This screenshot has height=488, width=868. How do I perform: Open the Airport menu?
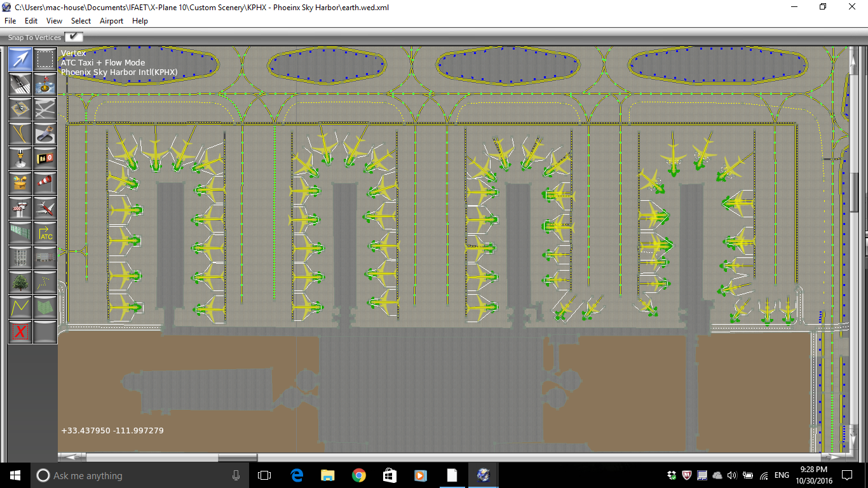click(x=111, y=21)
